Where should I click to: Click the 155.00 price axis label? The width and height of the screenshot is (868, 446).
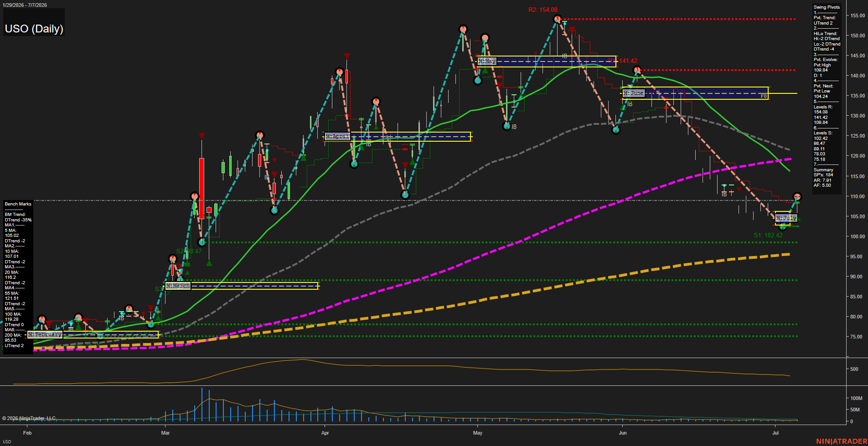click(858, 15)
